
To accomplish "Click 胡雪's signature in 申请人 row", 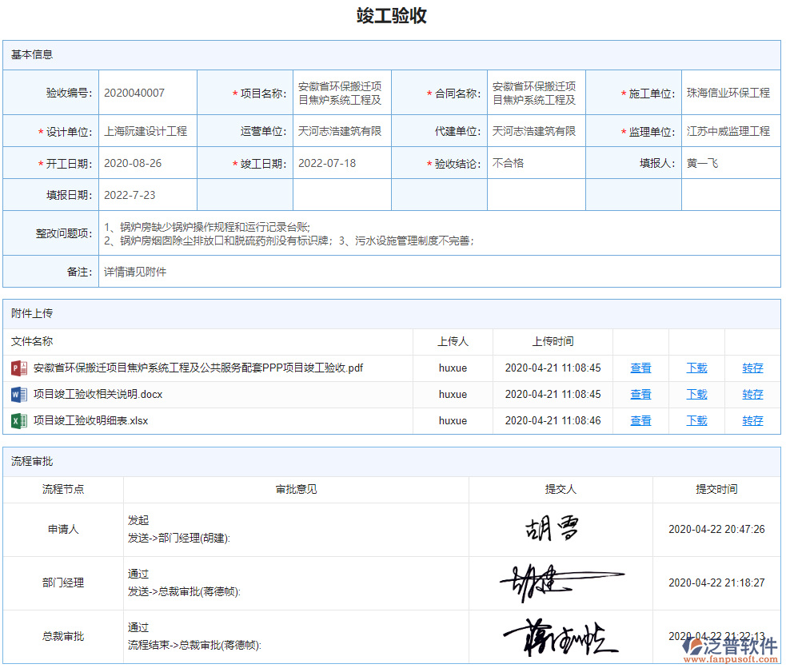I will pos(552,527).
